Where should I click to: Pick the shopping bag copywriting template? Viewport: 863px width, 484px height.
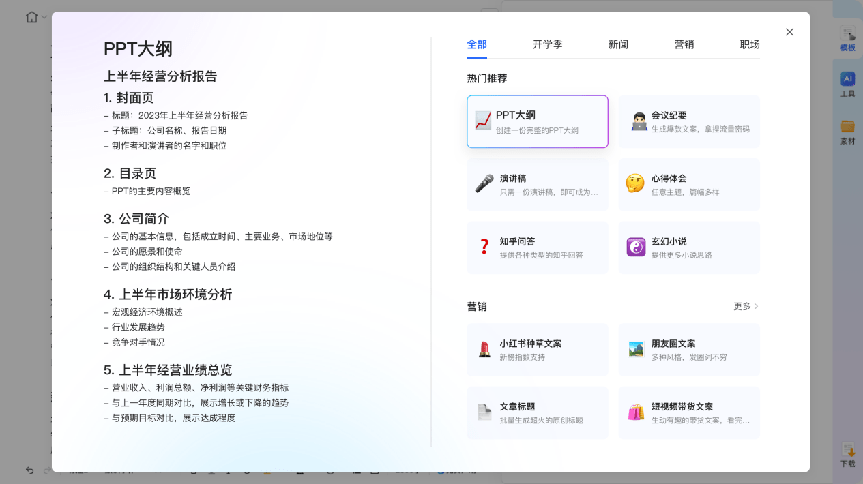point(688,412)
